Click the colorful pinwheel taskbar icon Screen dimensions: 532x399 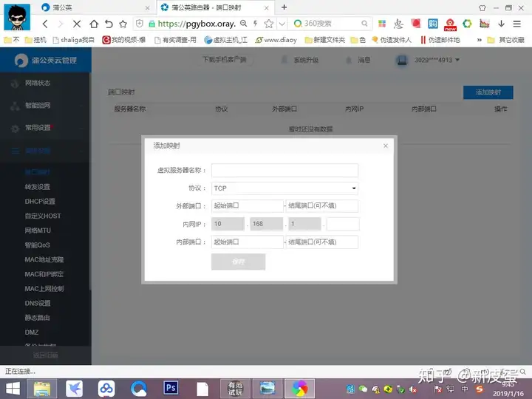tap(300, 389)
